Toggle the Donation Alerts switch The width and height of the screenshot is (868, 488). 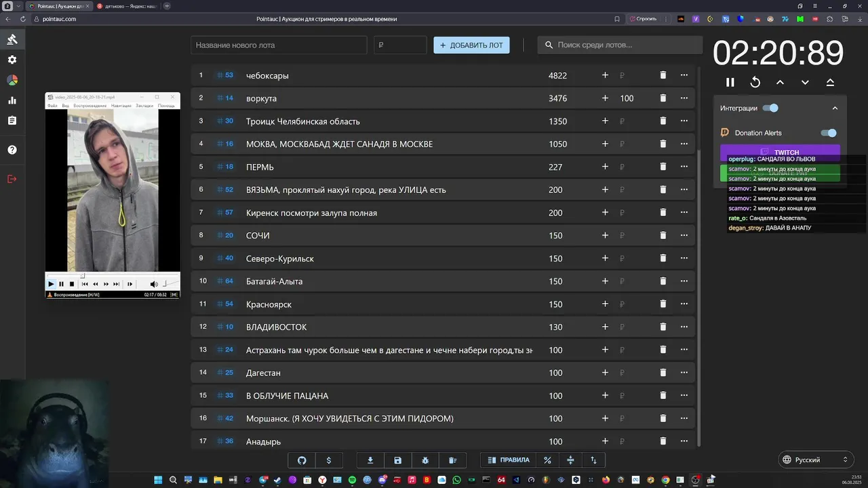tap(829, 133)
